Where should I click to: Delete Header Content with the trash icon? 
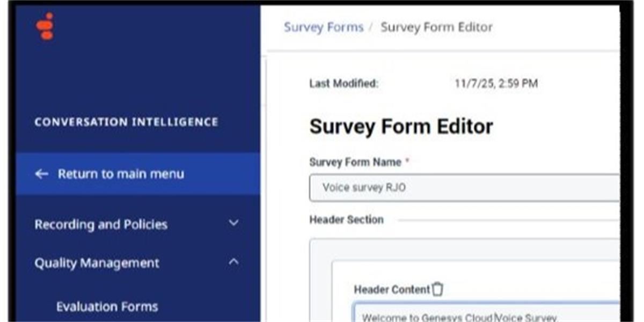pyautogui.click(x=438, y=289)
